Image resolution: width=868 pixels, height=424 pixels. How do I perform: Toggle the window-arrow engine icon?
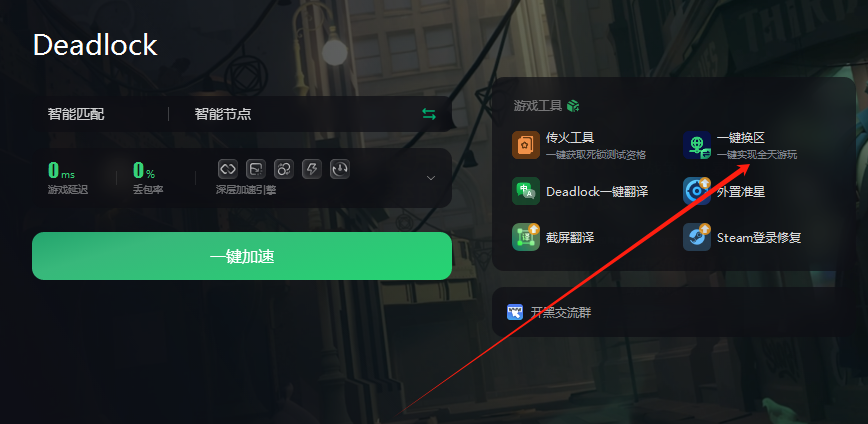[256, 169]
